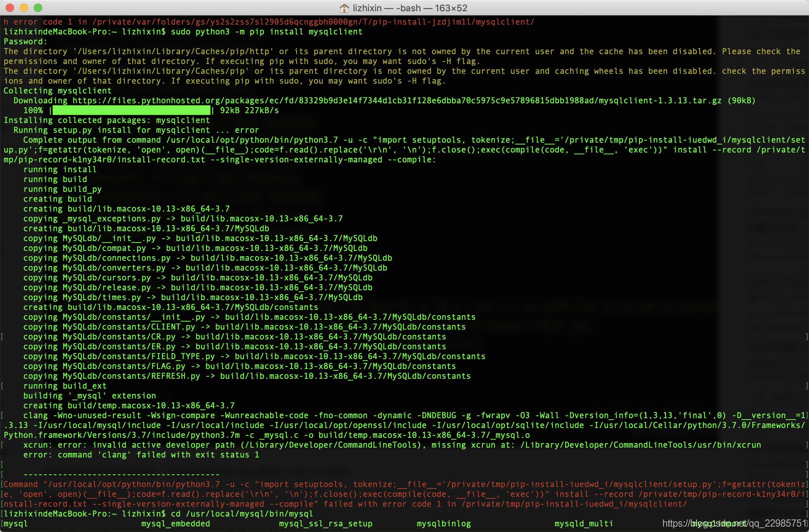The height and width of the screenshot is (532, 809).
Task: Click 'copying MySQLdb/release.py' line
Action: pyautogui.click(x=198, y=287)
